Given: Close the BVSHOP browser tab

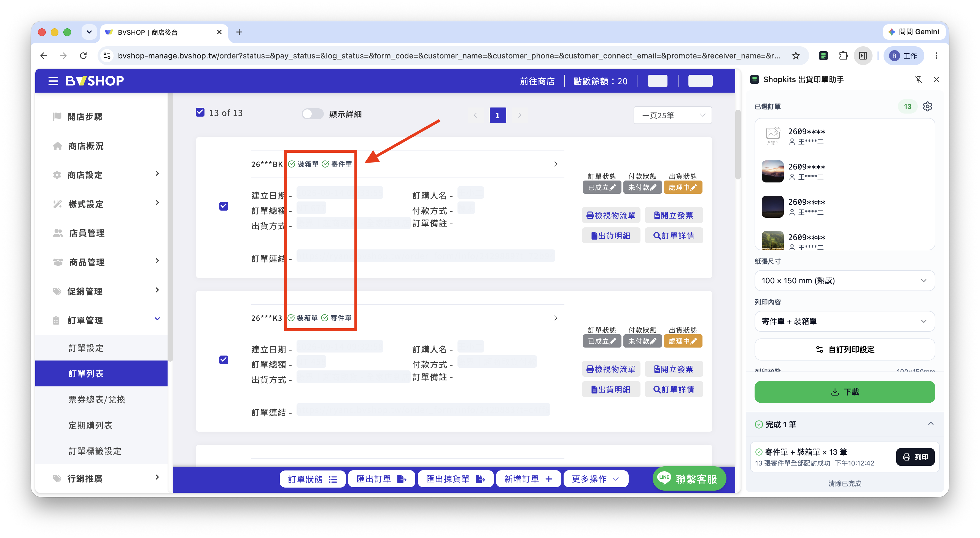Looking at the screenshot, I should point(219,32).
